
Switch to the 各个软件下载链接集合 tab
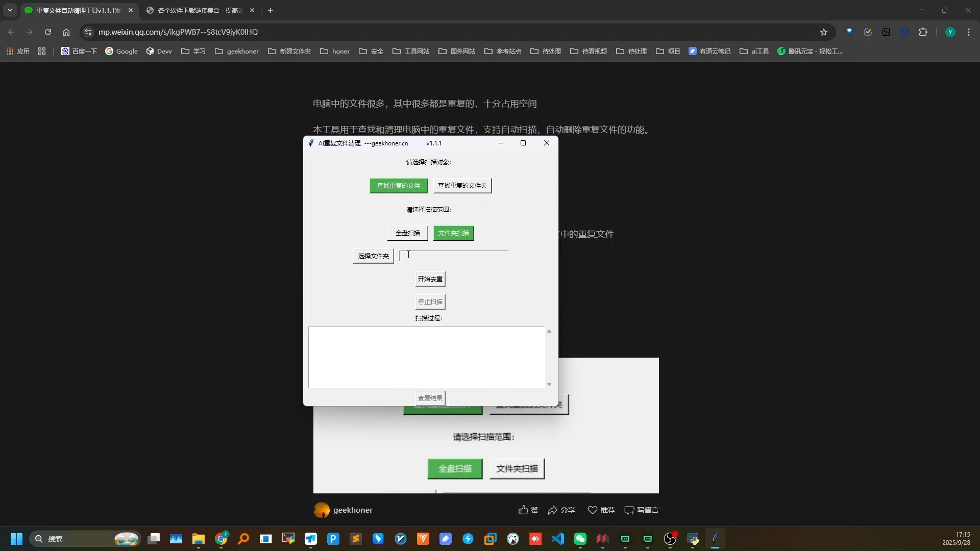pos(199,10)
